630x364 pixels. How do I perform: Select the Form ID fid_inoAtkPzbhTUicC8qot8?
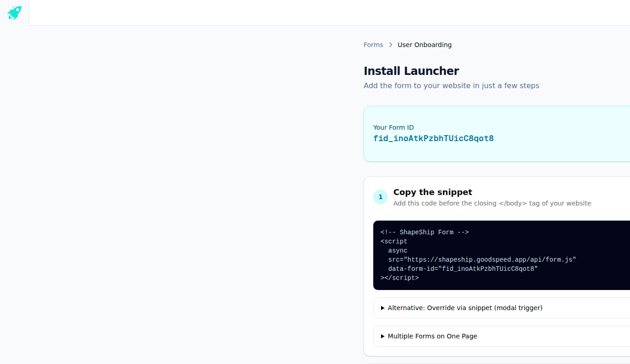pyautogui.click(x=433, y=138)
